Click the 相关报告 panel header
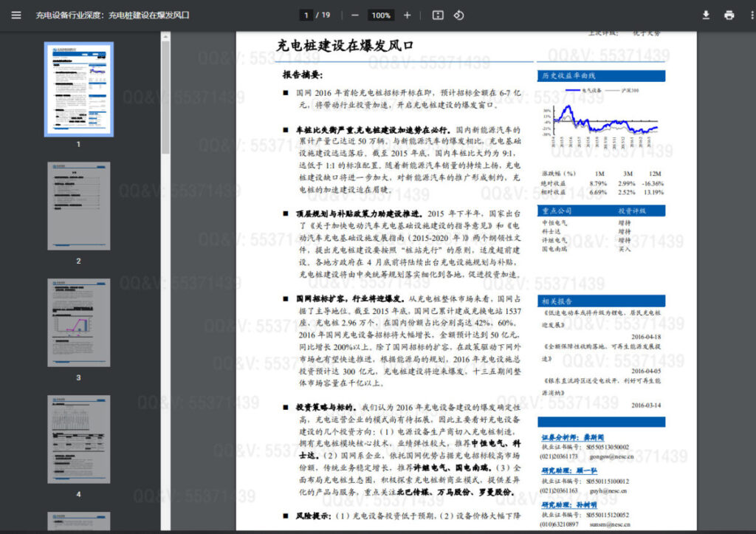The image size is (756, 534). tap(601, 301)
